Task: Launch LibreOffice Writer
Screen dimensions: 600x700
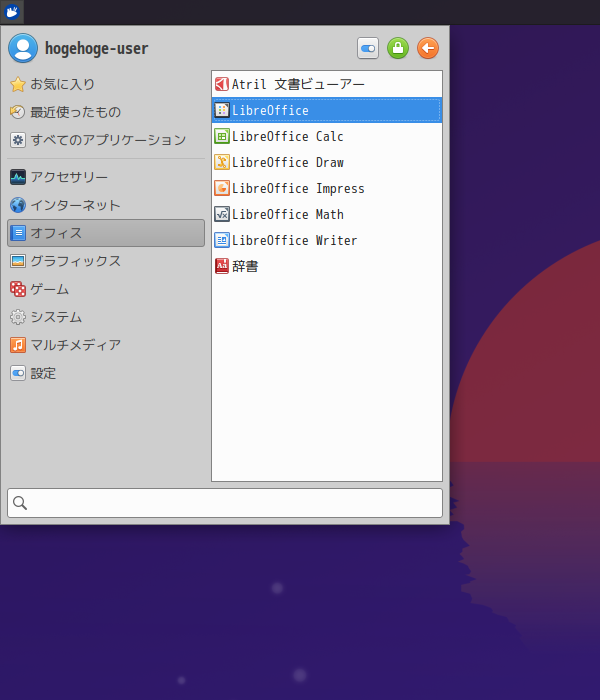Action: tap(327, 240)
